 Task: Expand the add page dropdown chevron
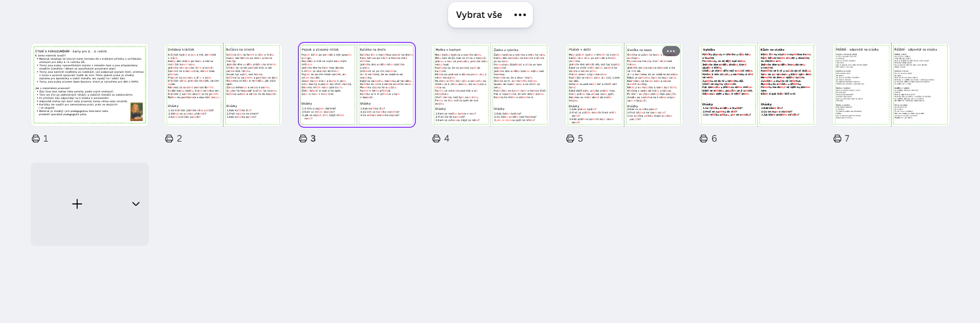(136, 204)
